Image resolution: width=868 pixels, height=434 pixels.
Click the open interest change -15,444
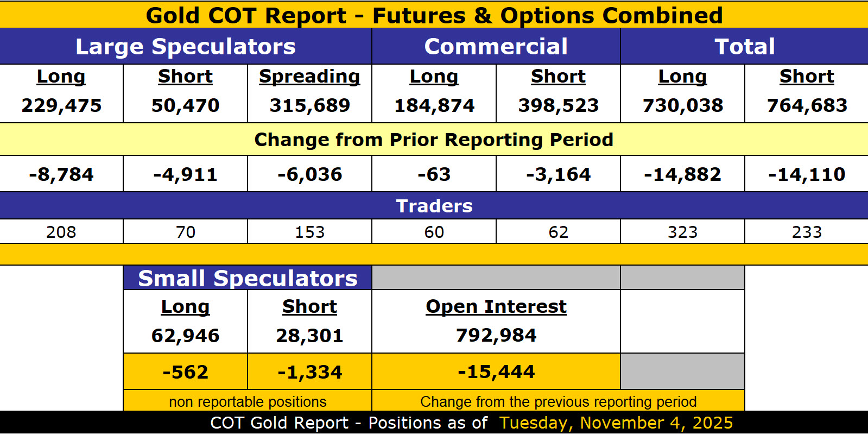point(496,372)
